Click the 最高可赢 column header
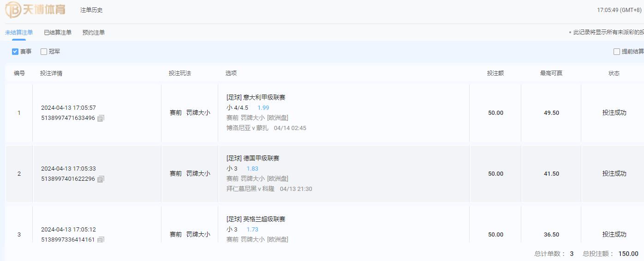 551,73
